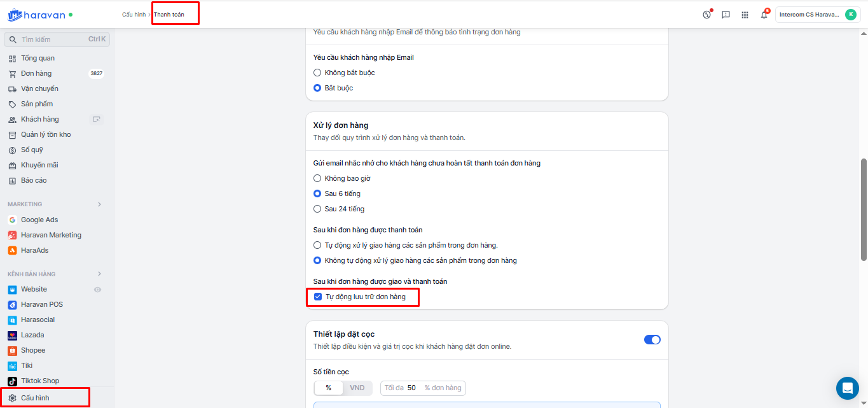Open Google Ads from sidebar
Screen dimensions: 868x408
pos(39,220)
